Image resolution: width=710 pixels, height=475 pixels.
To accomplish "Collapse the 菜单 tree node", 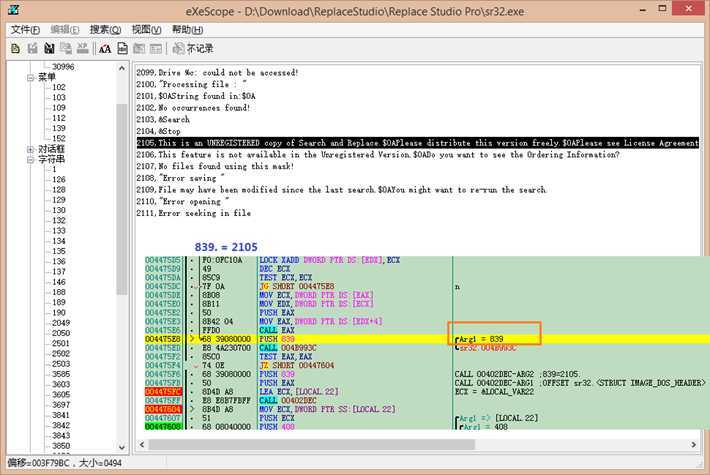I will [30, 77].
